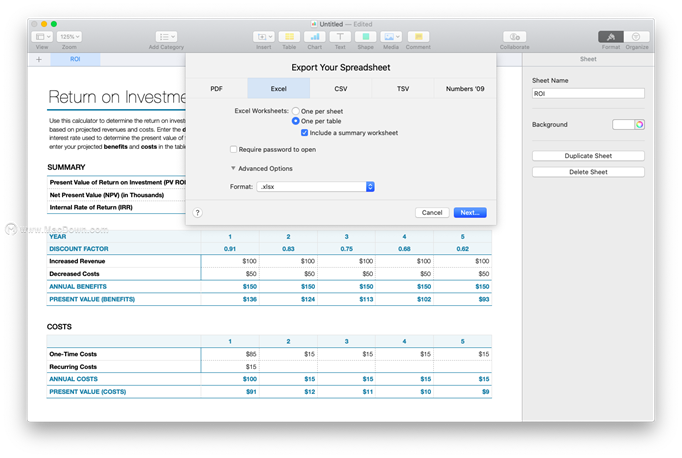Click the Chart toolbar icon
Image resolution: width=682 pixels, height=458 pixels.
[315, 37]
